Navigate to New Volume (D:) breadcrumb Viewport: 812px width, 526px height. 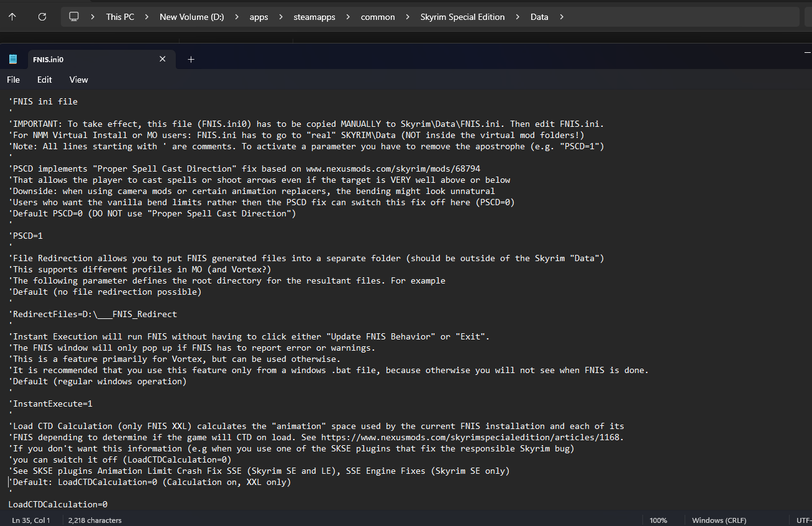191,17
